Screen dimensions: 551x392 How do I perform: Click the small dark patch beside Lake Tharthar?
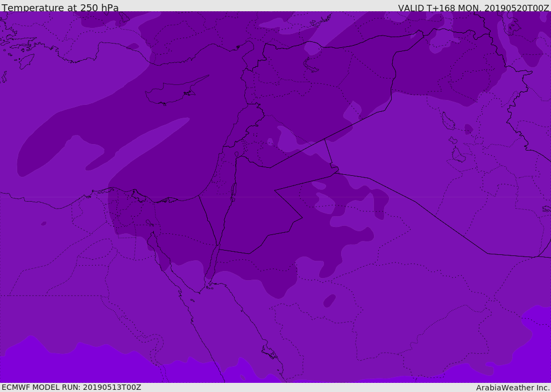pos(469,130)
